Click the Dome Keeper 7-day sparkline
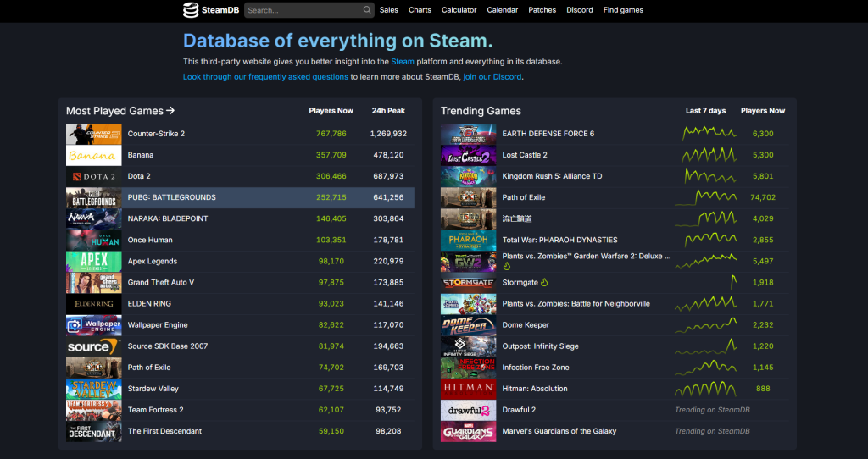Screen dimensions: 868x459 706,325
